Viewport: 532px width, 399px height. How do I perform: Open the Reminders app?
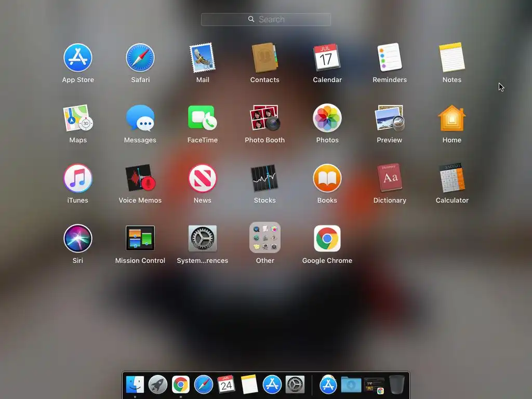390,57
